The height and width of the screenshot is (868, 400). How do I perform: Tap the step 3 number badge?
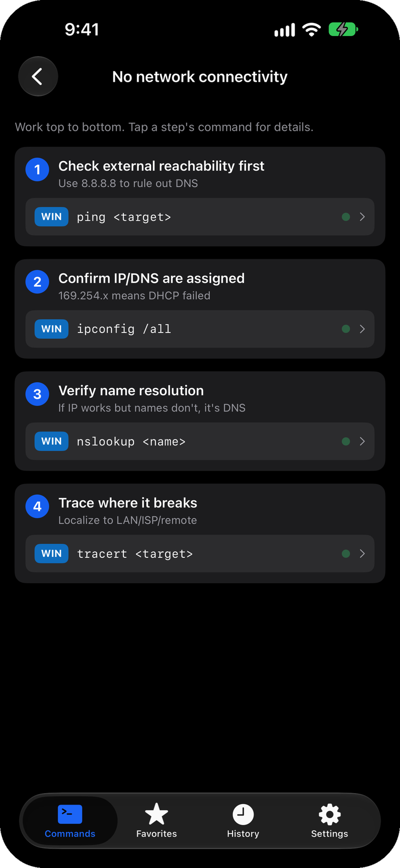tap(37, 395)
